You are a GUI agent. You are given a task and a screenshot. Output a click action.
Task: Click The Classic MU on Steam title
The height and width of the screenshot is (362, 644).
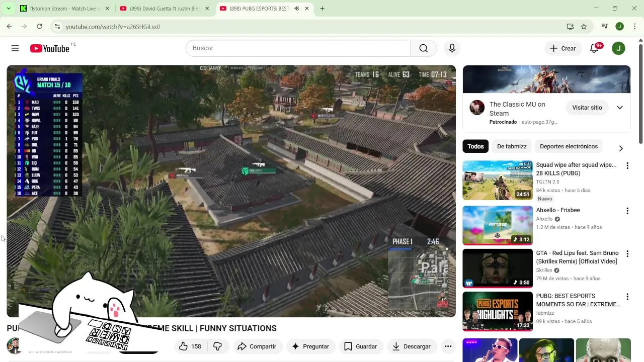517,109
